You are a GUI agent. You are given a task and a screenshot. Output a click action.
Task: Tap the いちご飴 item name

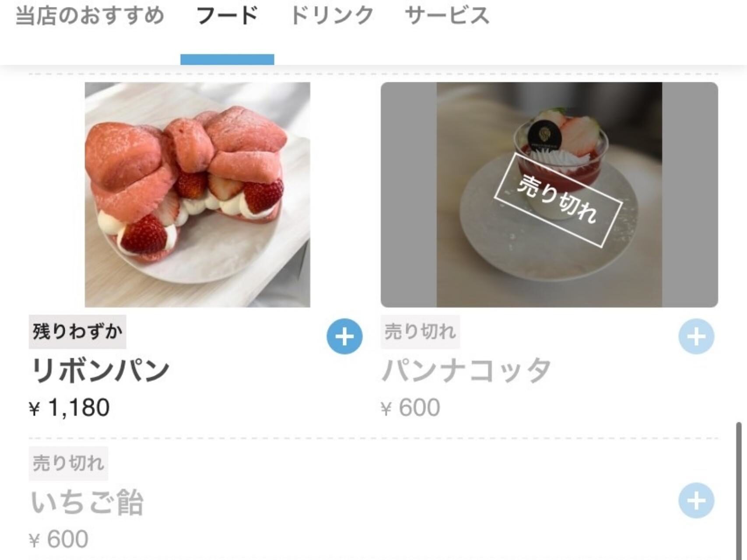[87, 502]
